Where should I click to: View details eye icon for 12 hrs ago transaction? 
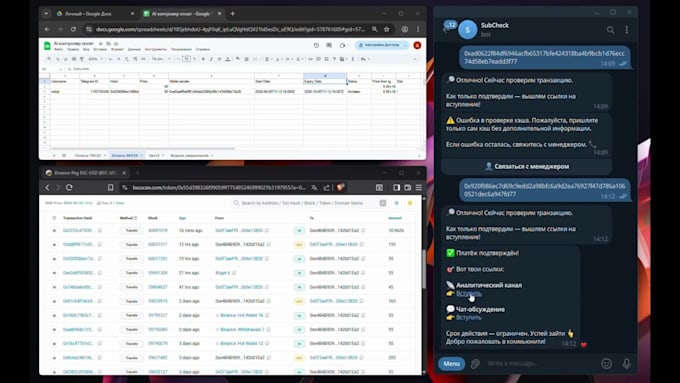point(54,245)
